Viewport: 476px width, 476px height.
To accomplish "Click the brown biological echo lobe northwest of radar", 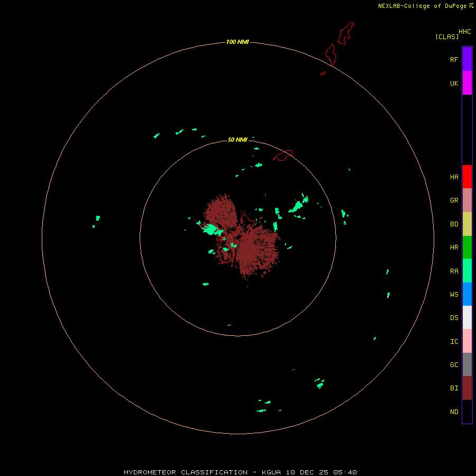I will coord(221,213).
